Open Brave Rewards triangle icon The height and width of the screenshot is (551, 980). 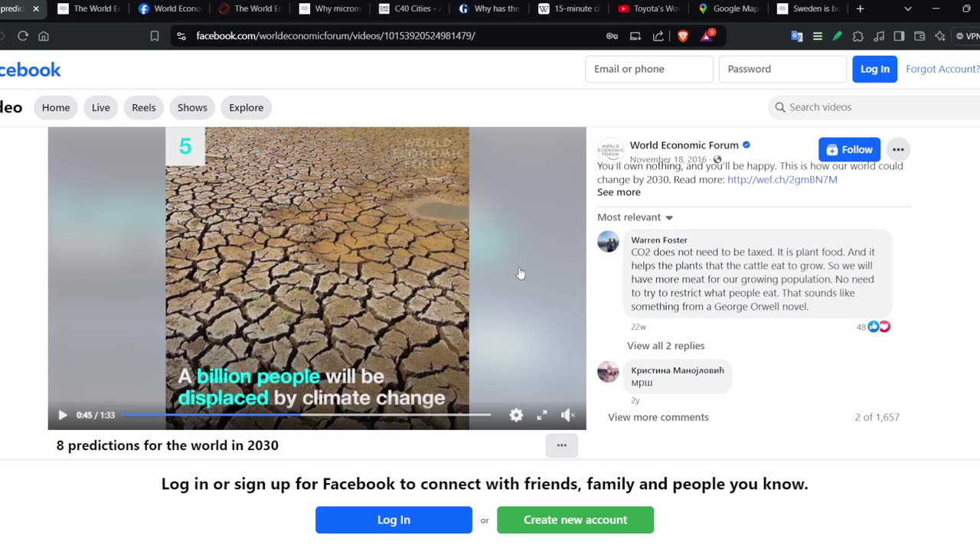click(707, 36)
